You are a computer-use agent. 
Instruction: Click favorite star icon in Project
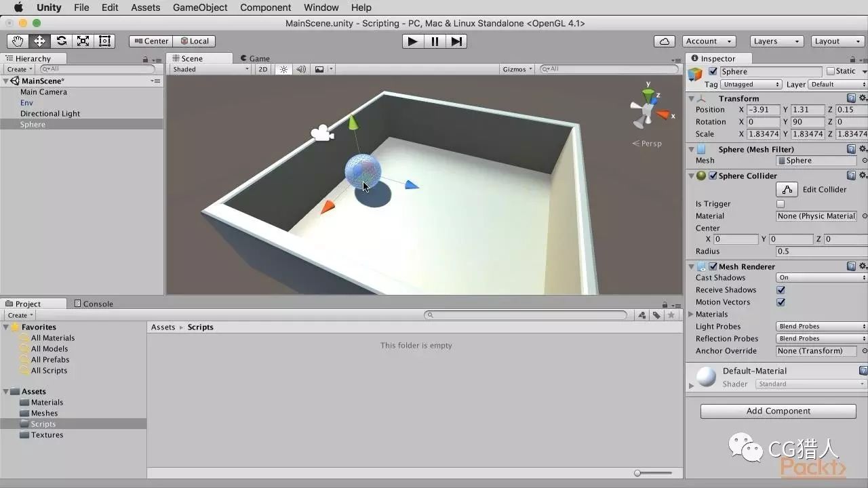(x=671, y=315)
